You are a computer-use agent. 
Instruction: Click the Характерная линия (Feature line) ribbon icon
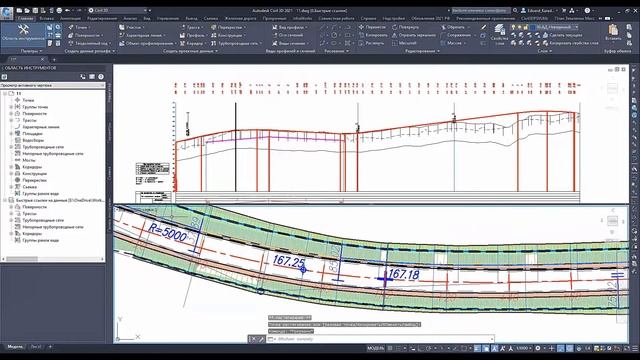(x=122, y=35)
